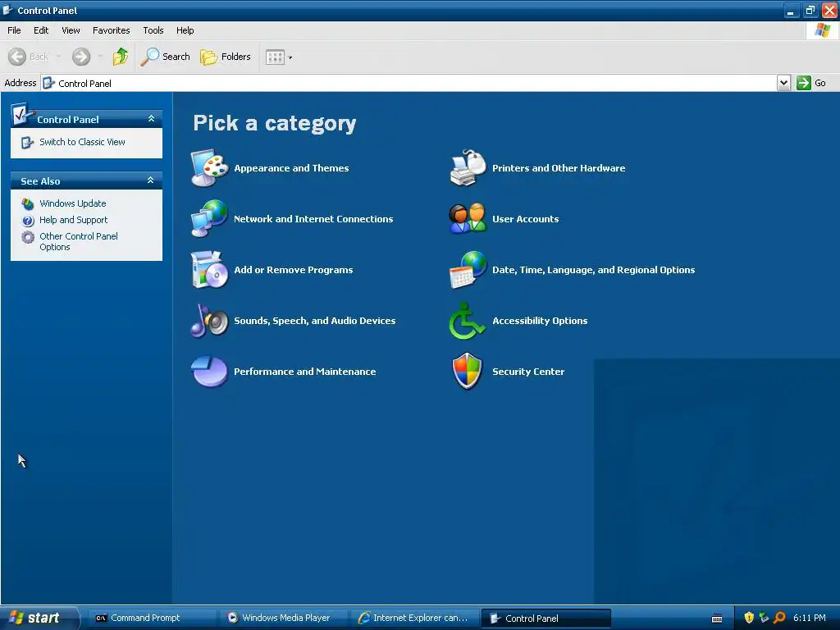The width and height of the screenshot is (840, 630).
Task: Open the Network and Internet Connections globe icon
Action: tap(209, 218)
